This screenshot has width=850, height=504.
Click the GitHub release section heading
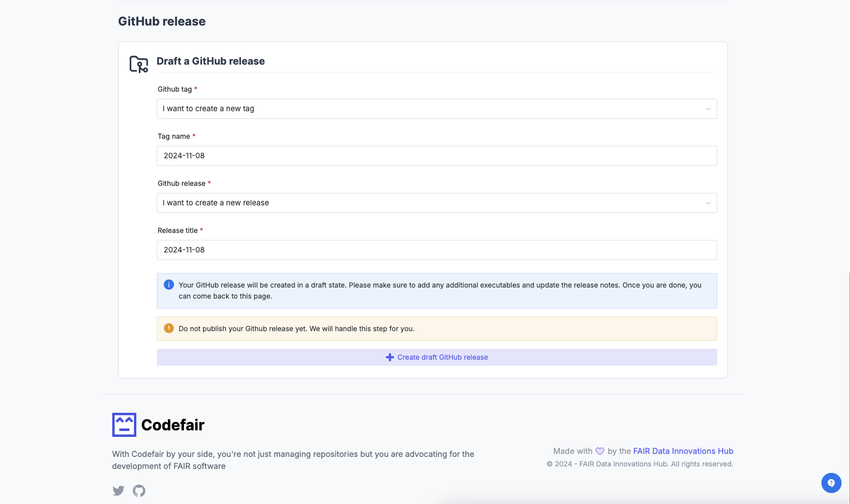tap(162, 21)
